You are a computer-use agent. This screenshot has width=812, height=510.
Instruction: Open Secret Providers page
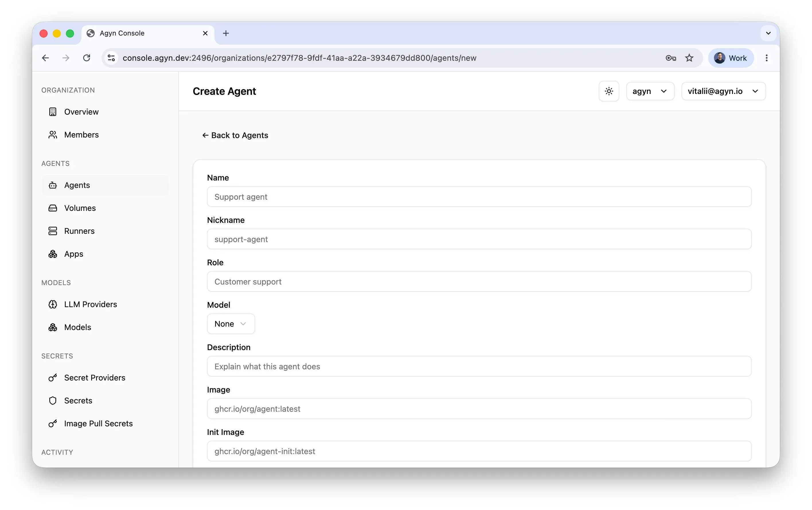coord(105,378)
